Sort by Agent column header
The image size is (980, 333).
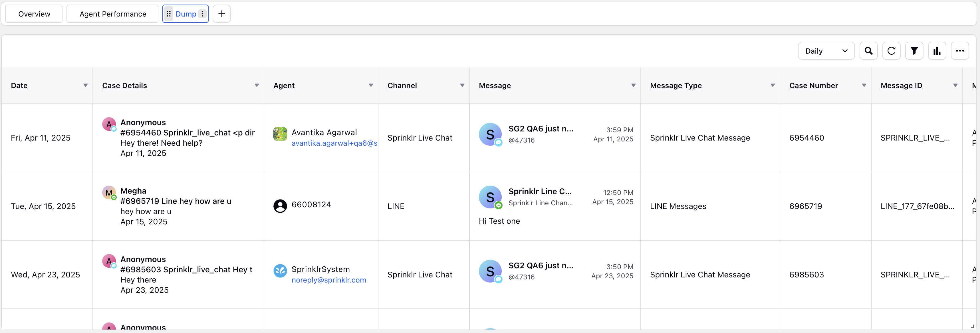(284, 86)
